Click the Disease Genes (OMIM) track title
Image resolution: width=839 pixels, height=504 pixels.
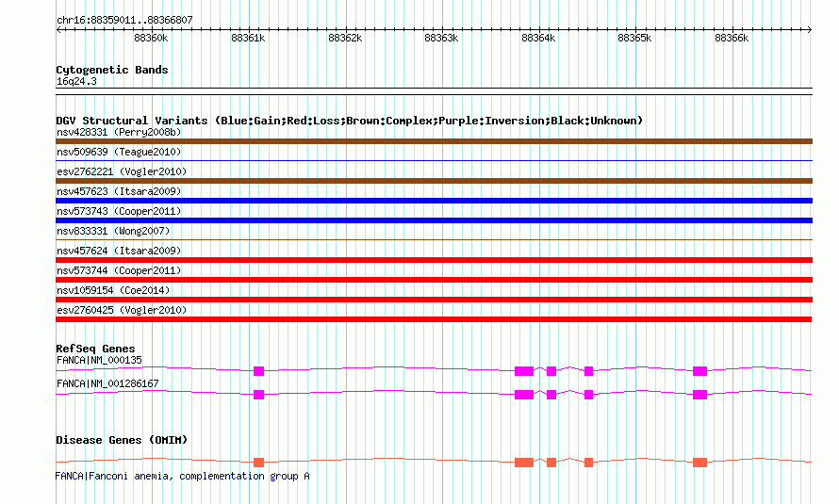click(122, 440)
